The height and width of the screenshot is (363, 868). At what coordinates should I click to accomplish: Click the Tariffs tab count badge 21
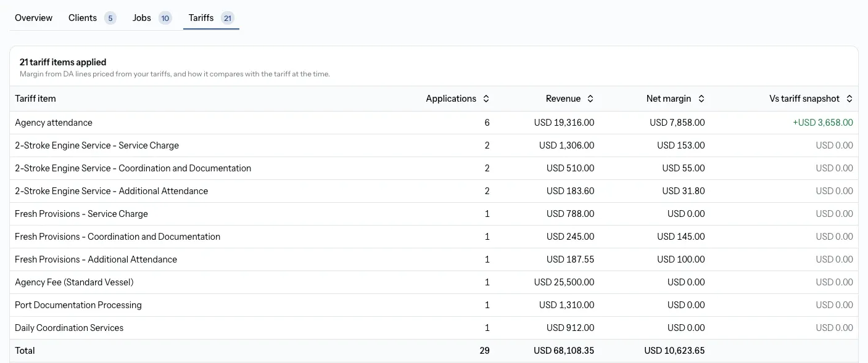click(x=228, y=18)
